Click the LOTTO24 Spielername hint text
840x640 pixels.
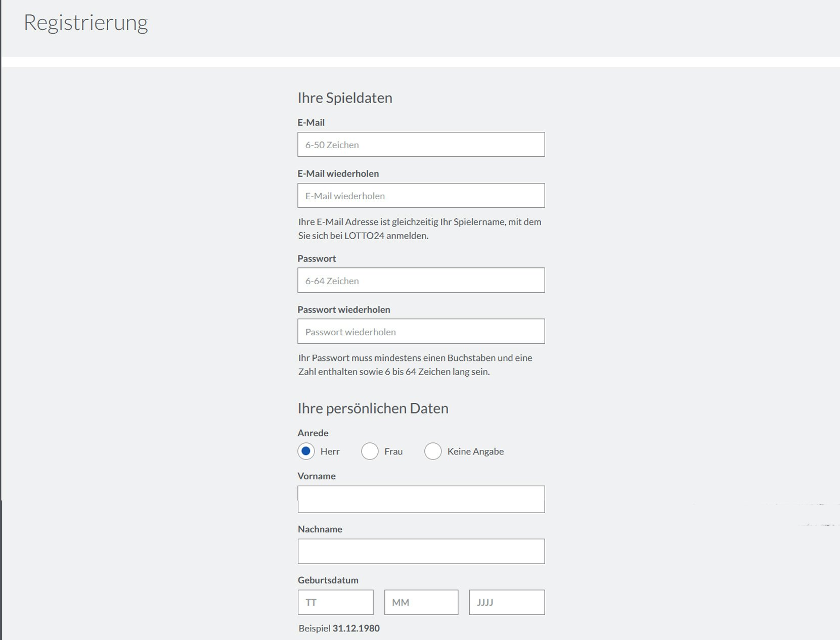pos(419,228)
